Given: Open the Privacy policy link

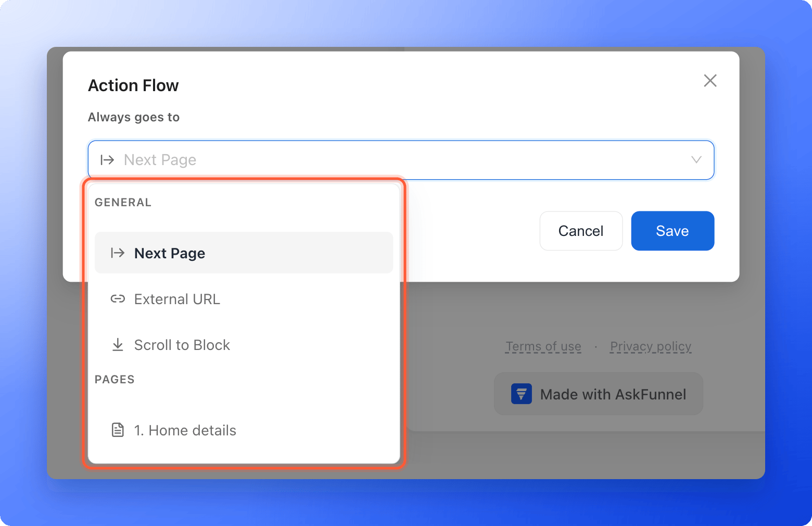Looking at the screenshot, I should coord(651,346).
